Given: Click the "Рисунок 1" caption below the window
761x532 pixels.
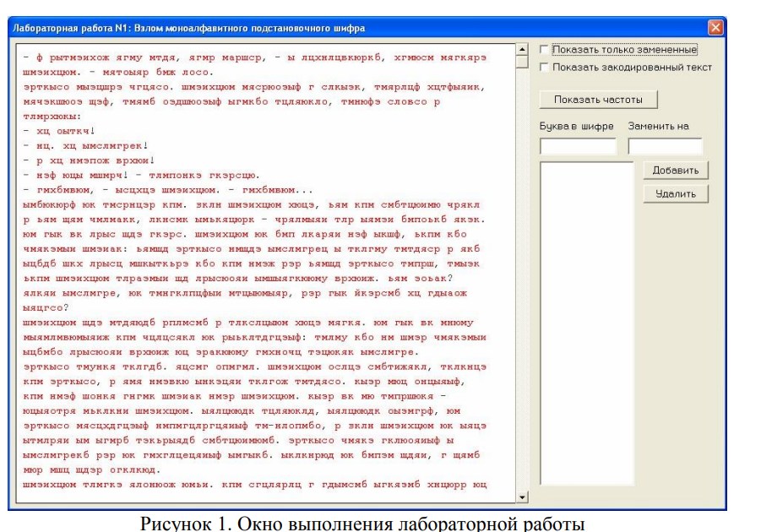Looking at the screenshot, I should pos(361,523).
